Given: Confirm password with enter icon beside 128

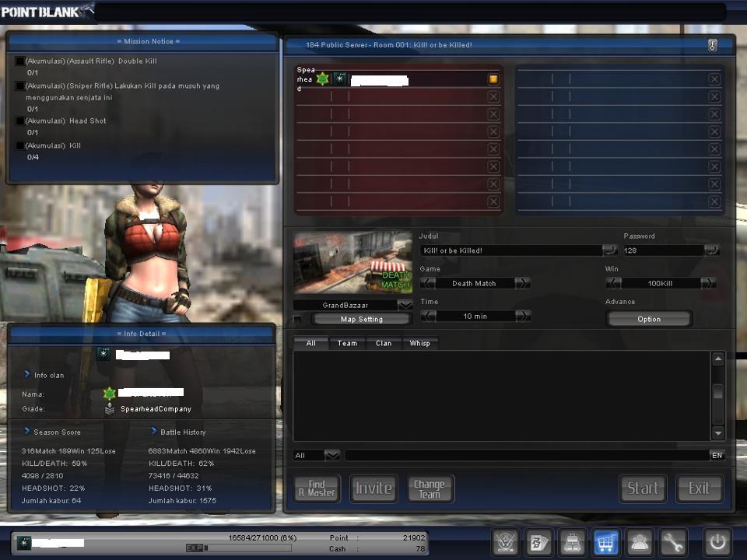Looking at the screenshot, I should pos(712,250).
